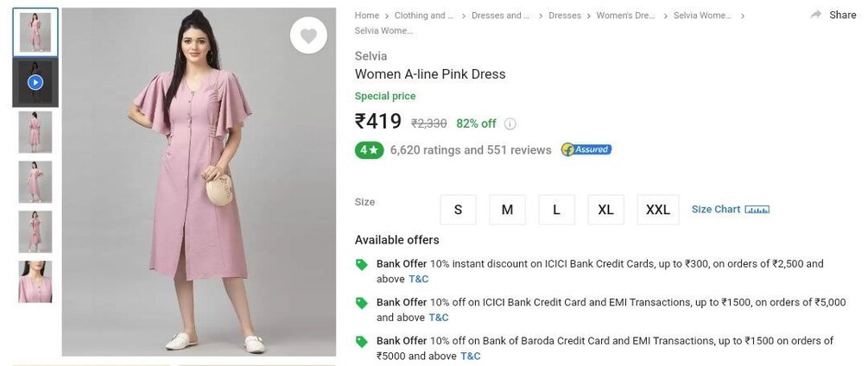This screenshot has height=366, width=868.
Task: Open the Size Chart link
Action: coord(716,210)
